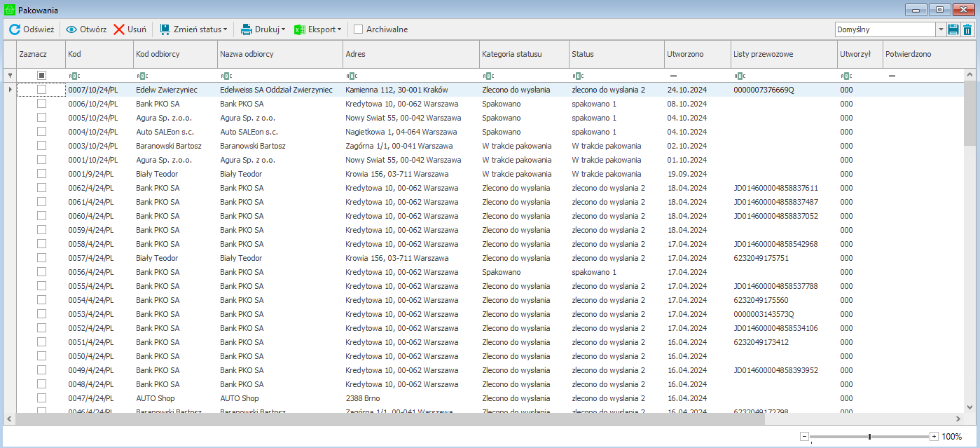Viewport: 980px width, 448px height.
Task: Expand the Domyślny layout dropdown
Action: coord(940,29)
